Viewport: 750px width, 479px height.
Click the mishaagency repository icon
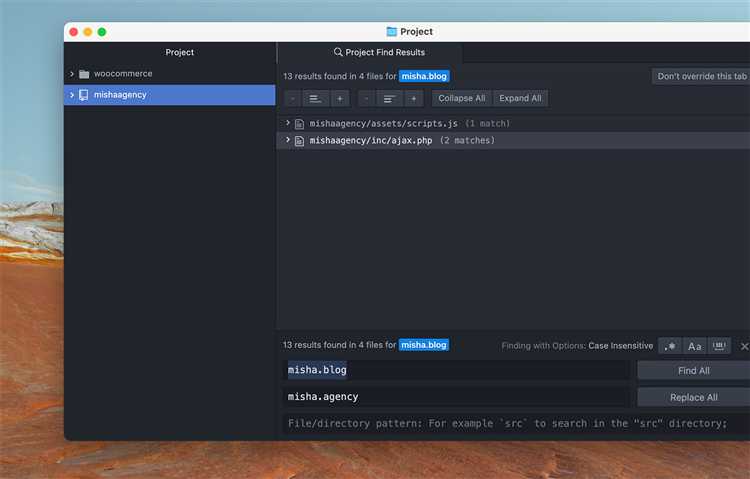tap(84, 95)
